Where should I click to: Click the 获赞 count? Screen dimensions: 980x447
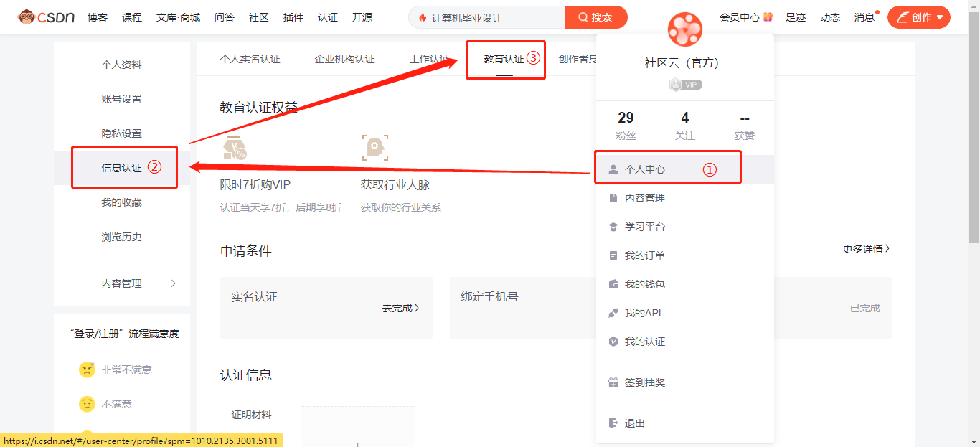(745, 126)
